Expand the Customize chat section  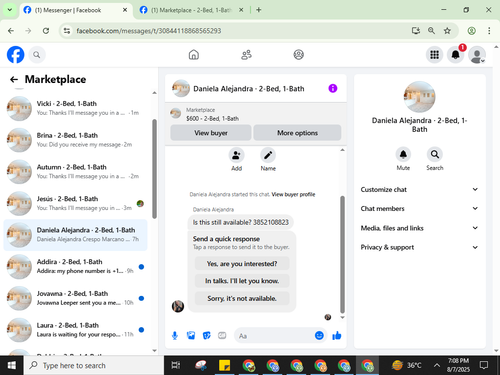pos(419,189)
